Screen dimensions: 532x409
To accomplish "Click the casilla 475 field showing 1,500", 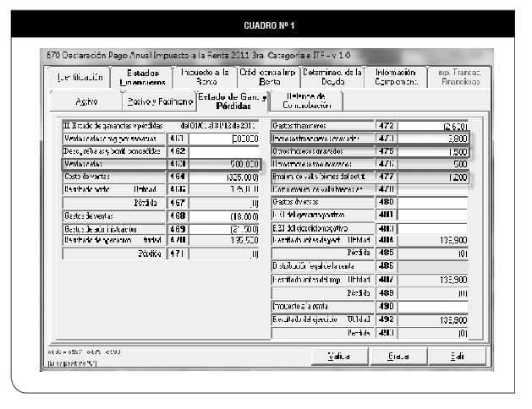I will pyautogui.click(x=432, y=151).
